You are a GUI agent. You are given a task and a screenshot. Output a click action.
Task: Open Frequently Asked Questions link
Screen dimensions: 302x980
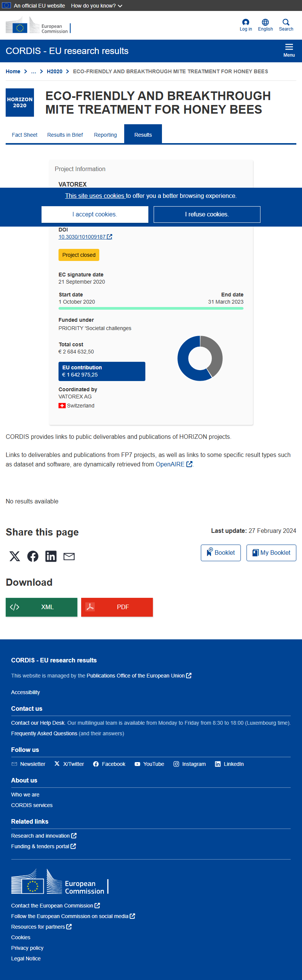tap(44, 733)
